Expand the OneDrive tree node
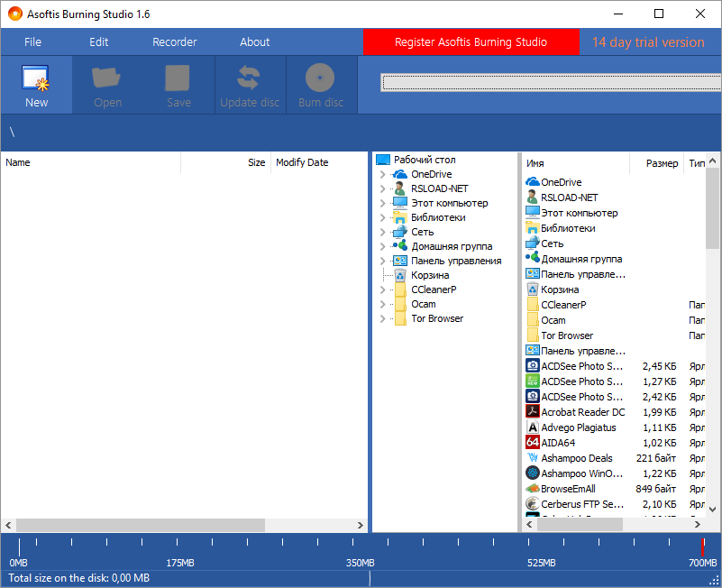The height and width of the screenshot is (588, 722). pyautogui.click(x=383, y=174)
